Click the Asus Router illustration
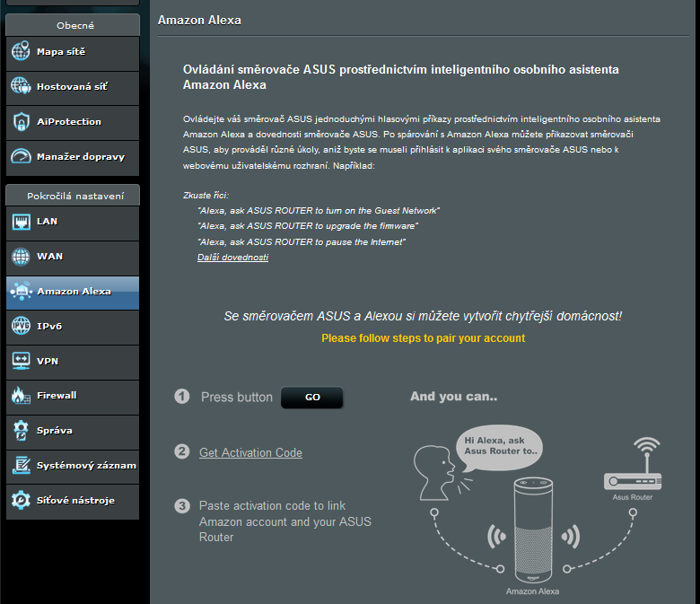 (633, 464)
